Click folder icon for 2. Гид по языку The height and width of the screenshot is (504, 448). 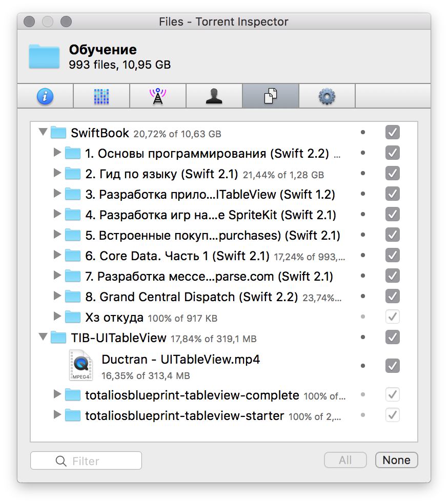73,173
